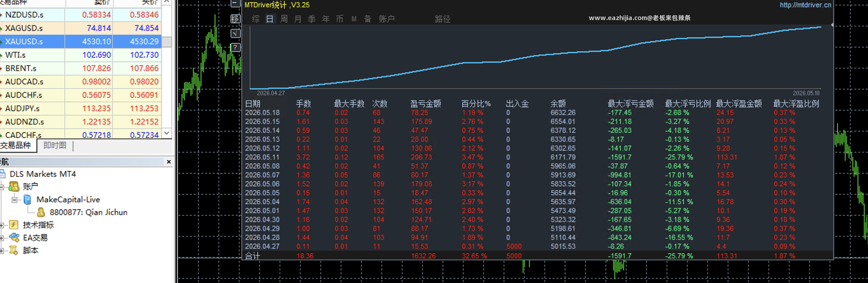Click the 日期 column header
Viewport: 868px width, 283px height.
click(x=253, y=104)
